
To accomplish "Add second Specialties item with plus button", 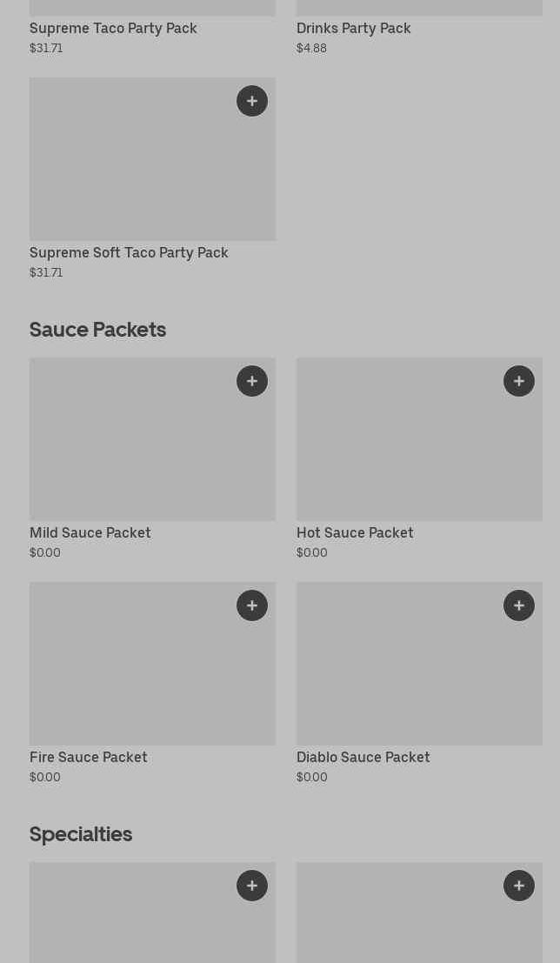I will [x=519, y=886].
